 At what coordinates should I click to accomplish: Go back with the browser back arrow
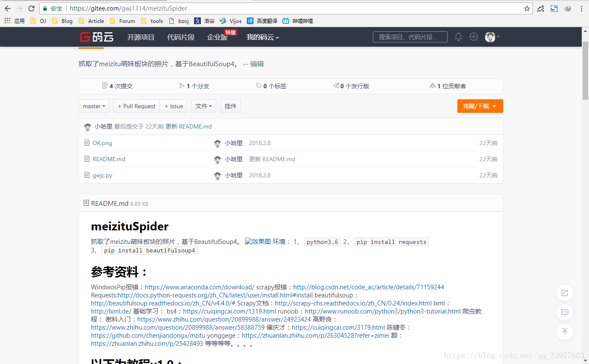point(7,8)
